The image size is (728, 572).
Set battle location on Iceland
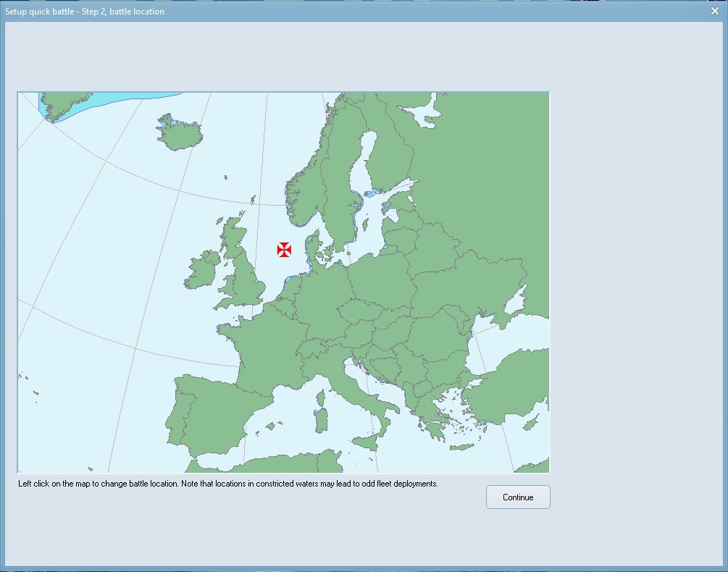[179, 135]
